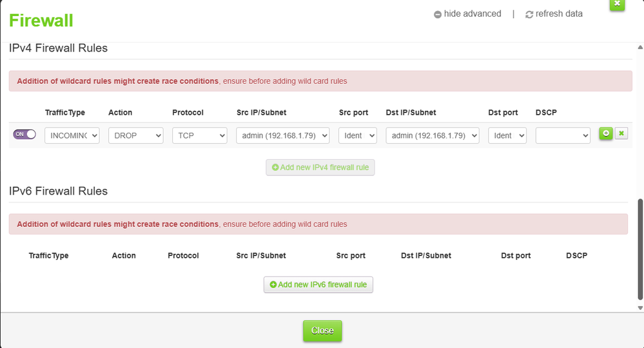This screenshot has width=644, height=348.
Task: Open the Src port dropdown
Action: tap(357, 135)
